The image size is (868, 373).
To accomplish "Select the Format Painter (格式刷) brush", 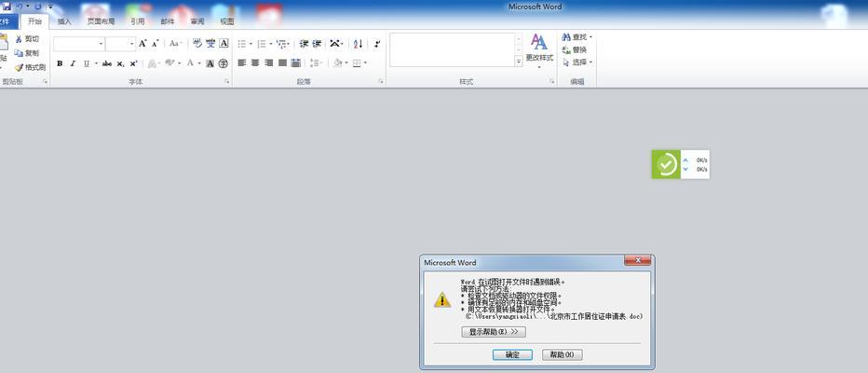I will (30, 67).
